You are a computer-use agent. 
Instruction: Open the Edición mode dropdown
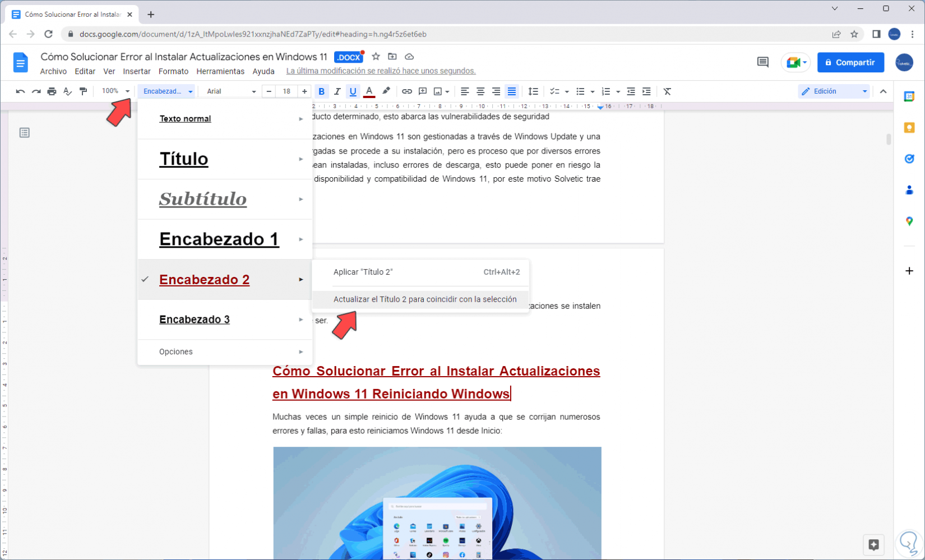(834, 91)
